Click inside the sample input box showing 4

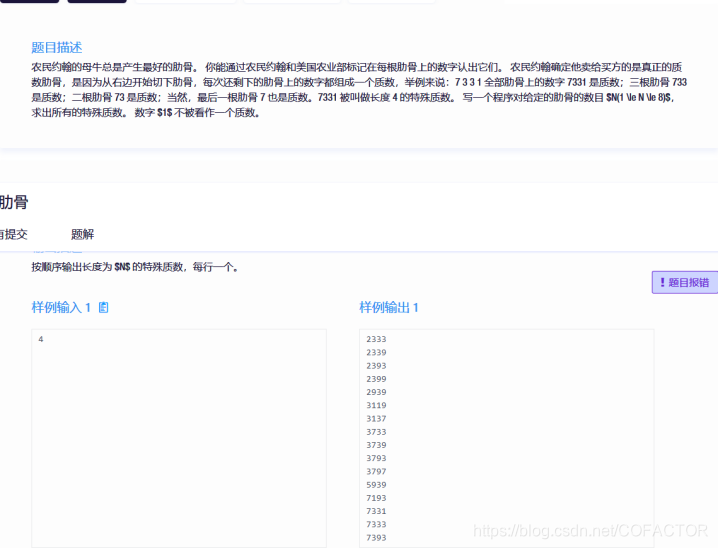(x=179, y=438)
